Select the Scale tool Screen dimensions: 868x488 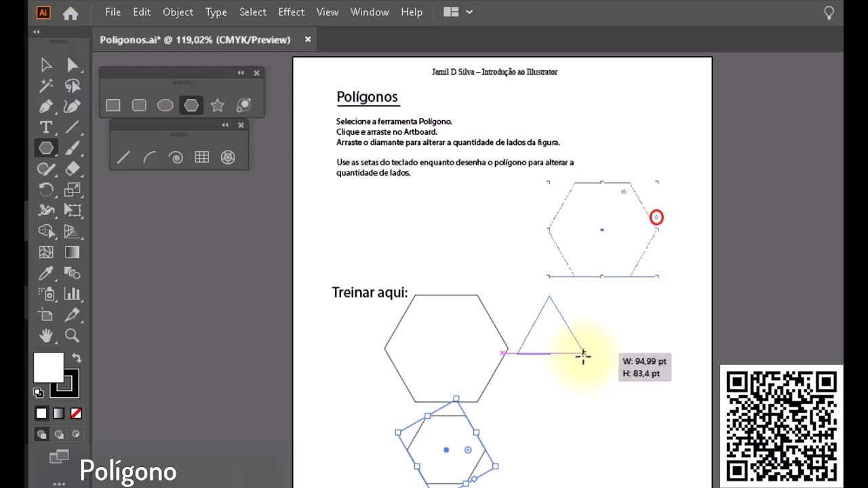73,190
